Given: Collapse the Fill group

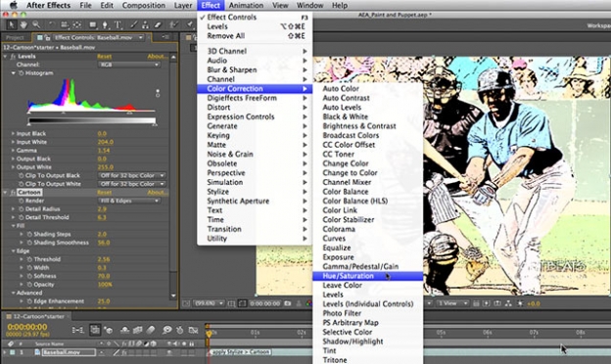Looking at the screenshot, I should point(14,226).
